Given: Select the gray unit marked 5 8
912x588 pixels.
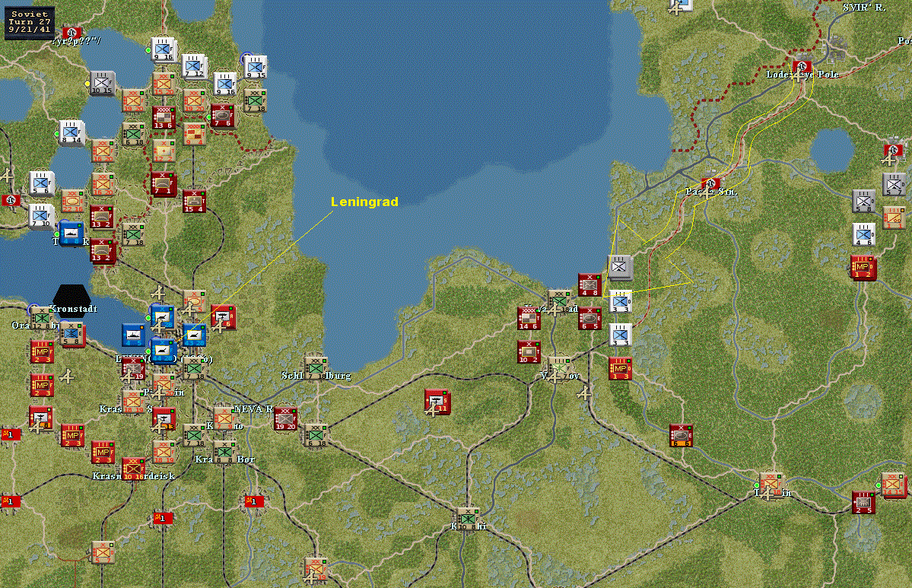Looking at the screenshot, I should (x=864, y=201).
